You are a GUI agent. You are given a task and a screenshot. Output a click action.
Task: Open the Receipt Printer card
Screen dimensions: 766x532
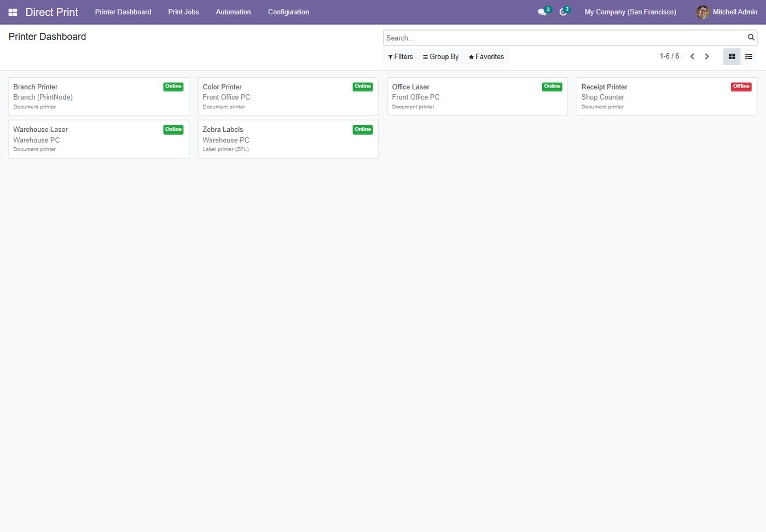pos(667,96)
